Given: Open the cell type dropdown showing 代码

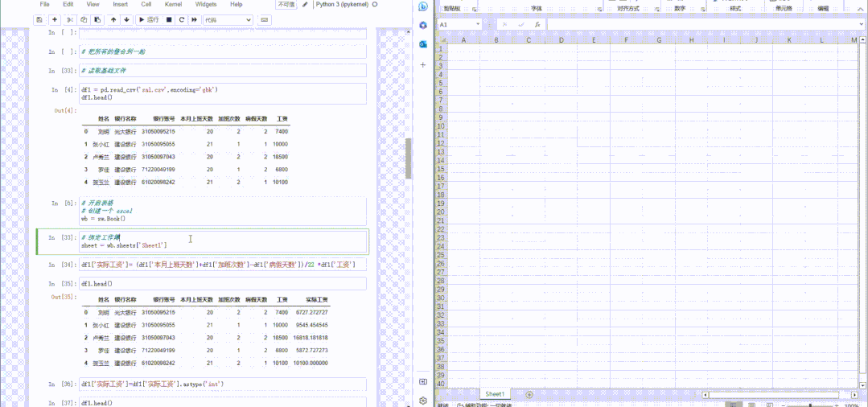Looking at the screenshot, I should (228, 19).
